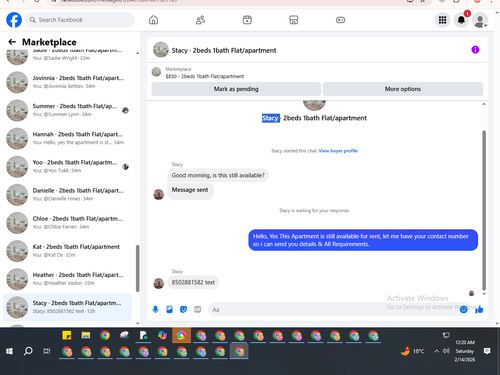This screenshot has height=375, width=500.
Task: Open Yoo conversation in list
Action: [x=67, y=166]
